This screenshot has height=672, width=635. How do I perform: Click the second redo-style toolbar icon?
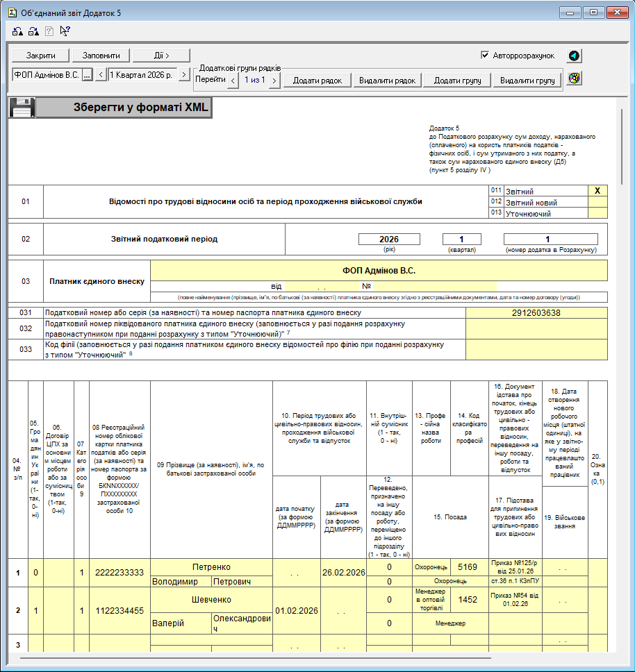33,31
